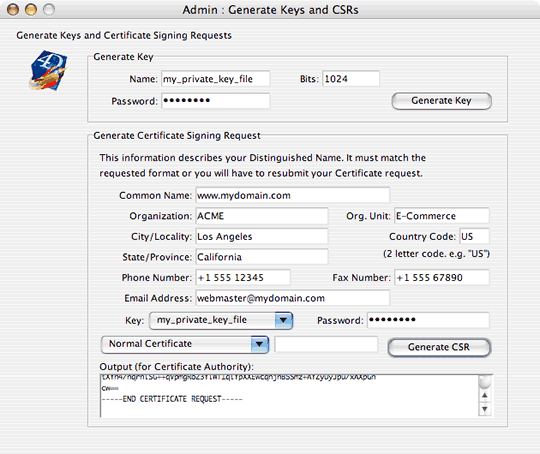Expand the Normal Certificate dropdown
The height and width of the screenshot is (454, 540).
click(x=185, y=344)
